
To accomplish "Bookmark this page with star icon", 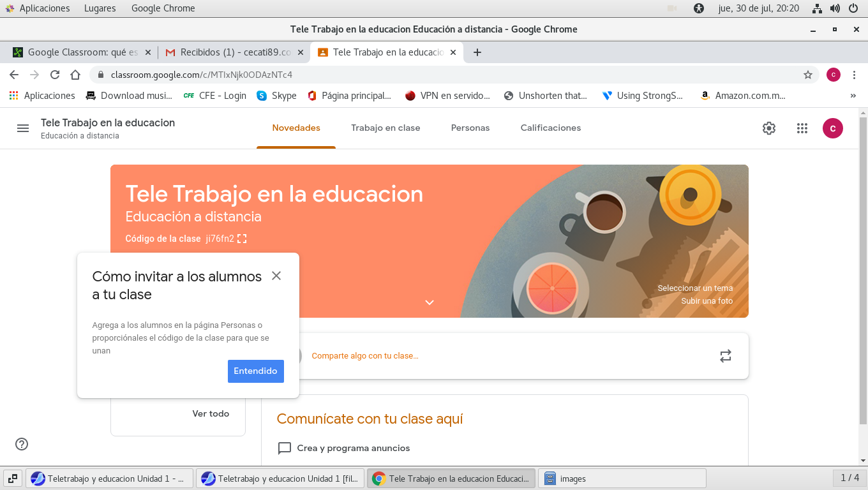I will 808,75.
